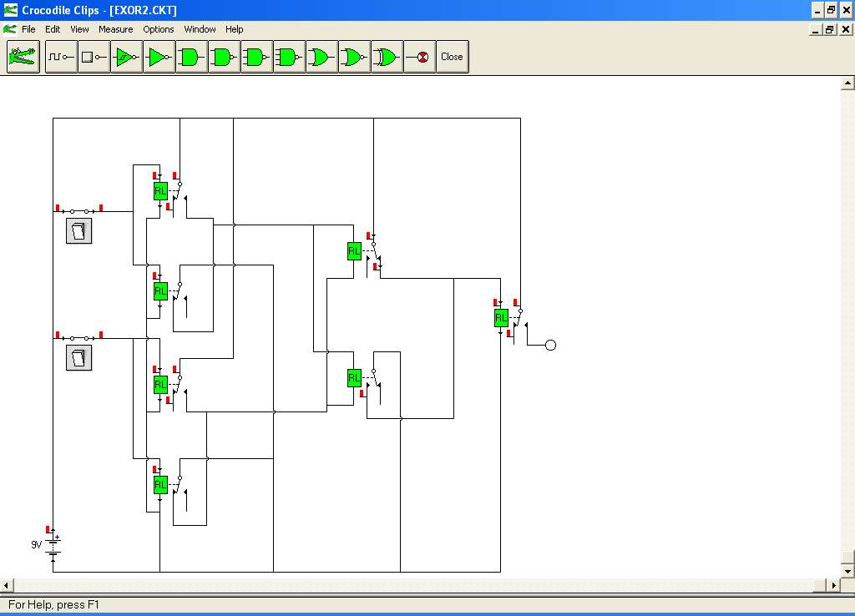Select the logic indicator lamp component
The height and width of the screenshot is (616, 855).
click(x=419, y=57)
